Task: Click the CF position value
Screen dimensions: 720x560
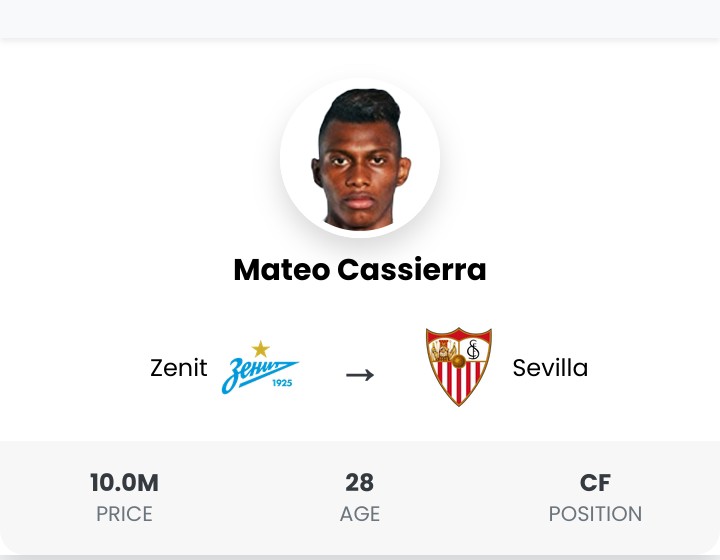Action: click(x=595, y=483)
